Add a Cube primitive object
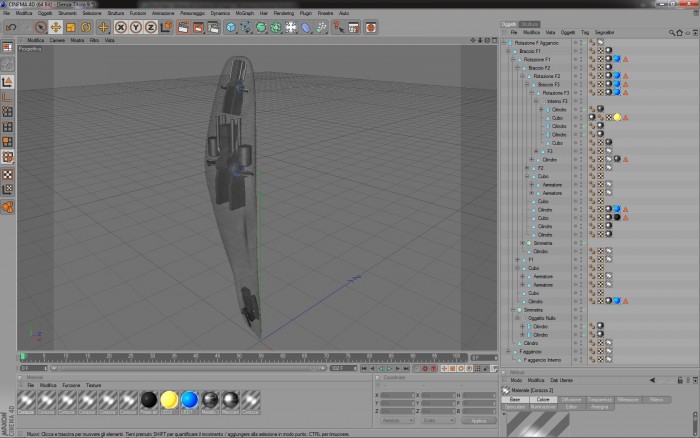This screenshot has width=700, height=438. coord(230,27)
